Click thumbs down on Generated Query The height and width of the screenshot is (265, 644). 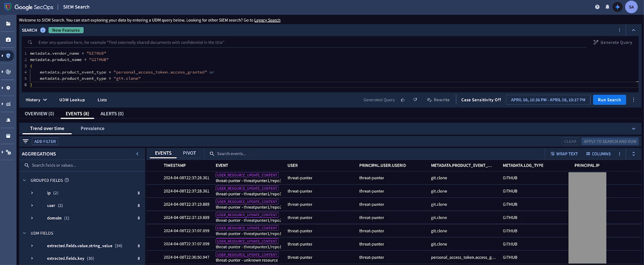point(415,100)
